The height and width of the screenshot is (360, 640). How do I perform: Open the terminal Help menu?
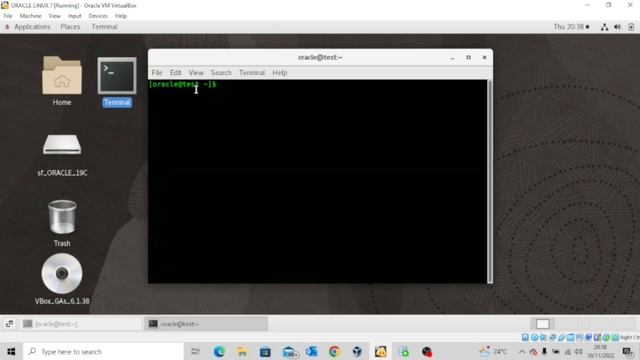(x=280, y=73)
